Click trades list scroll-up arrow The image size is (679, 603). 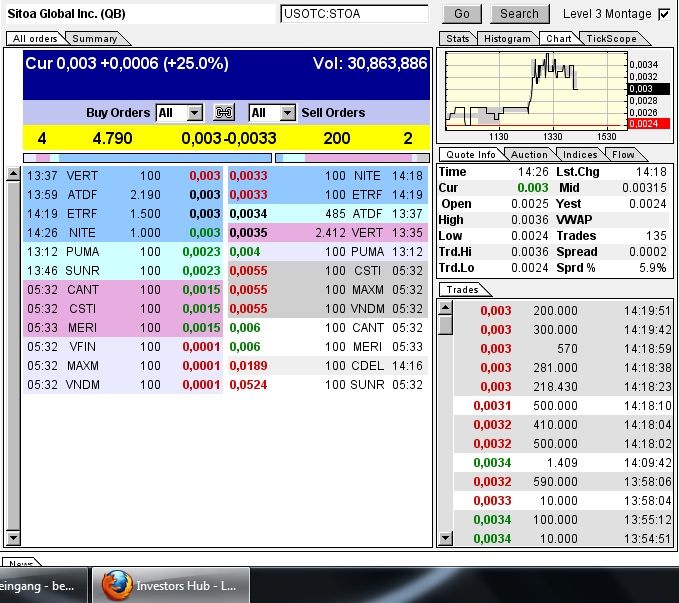[x=445, y=307]
